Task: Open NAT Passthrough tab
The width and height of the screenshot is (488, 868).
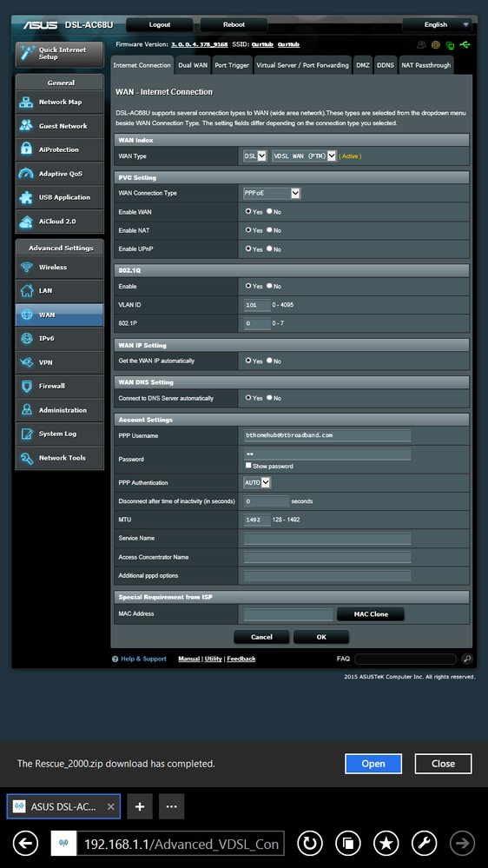Action: point(426,65)
